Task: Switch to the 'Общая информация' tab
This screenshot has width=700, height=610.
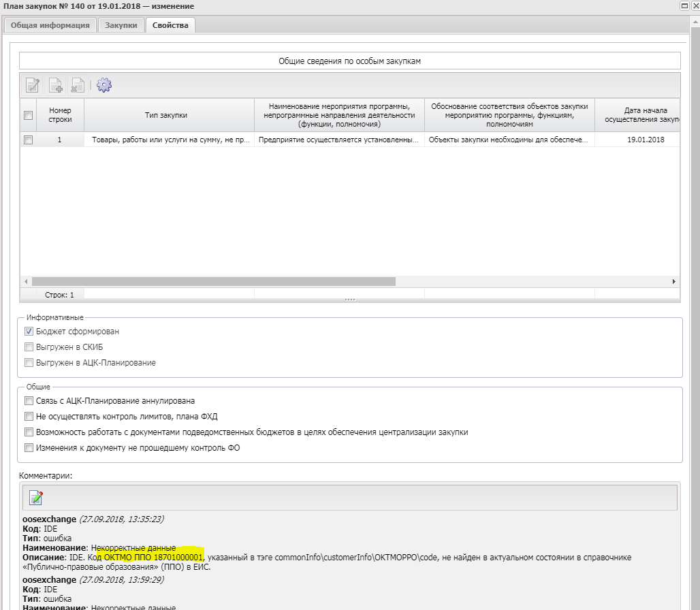Action: click(x=50, y=25)
